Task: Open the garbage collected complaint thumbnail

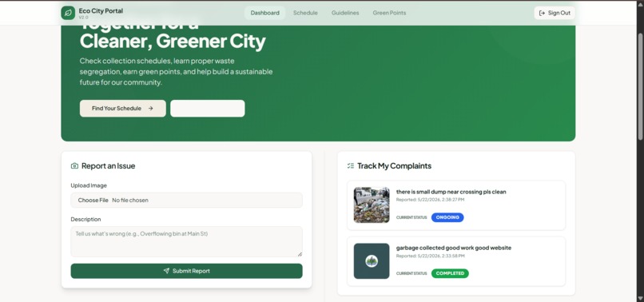Action: (372, 261)
